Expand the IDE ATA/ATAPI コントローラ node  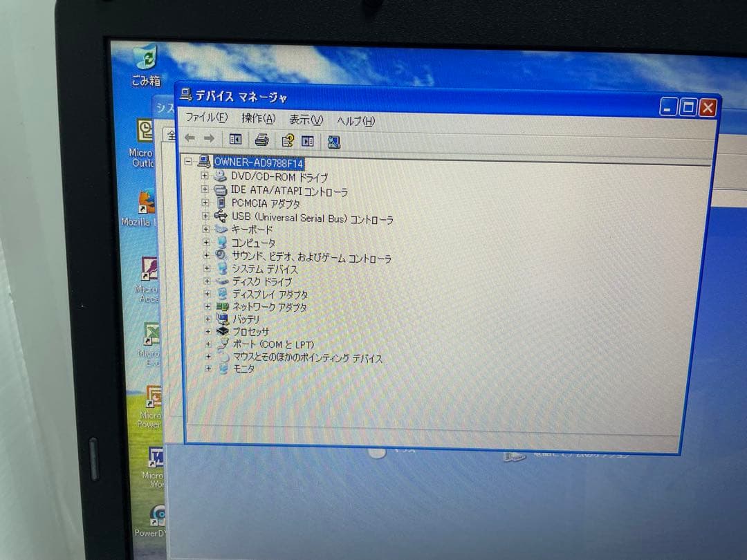(205, 189)
